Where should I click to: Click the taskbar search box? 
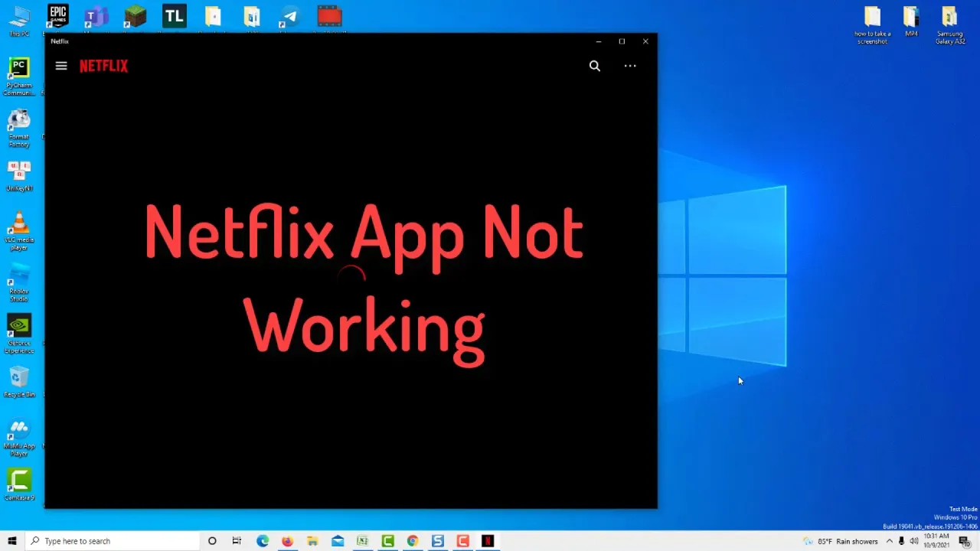(113, 541)
